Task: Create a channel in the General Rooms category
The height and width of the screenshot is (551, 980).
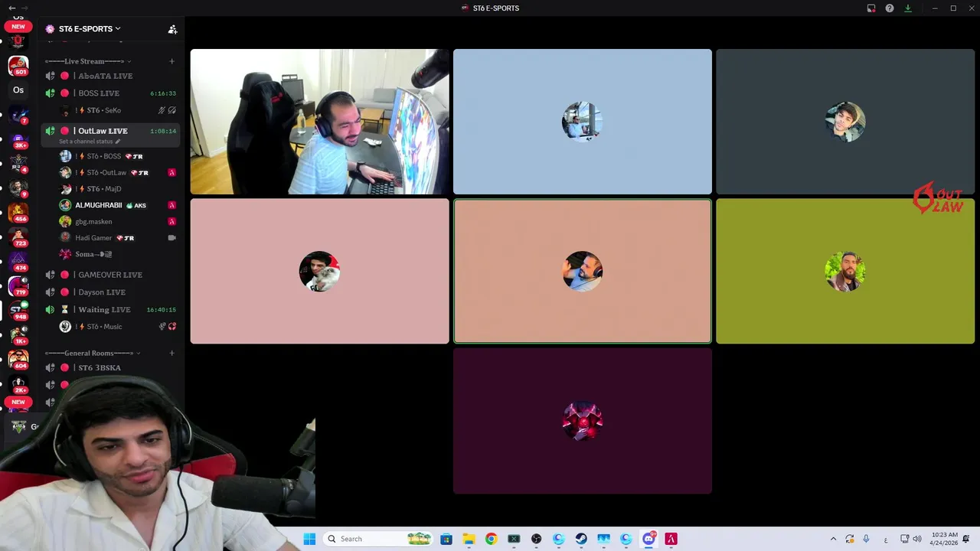Action: (171, 353)
